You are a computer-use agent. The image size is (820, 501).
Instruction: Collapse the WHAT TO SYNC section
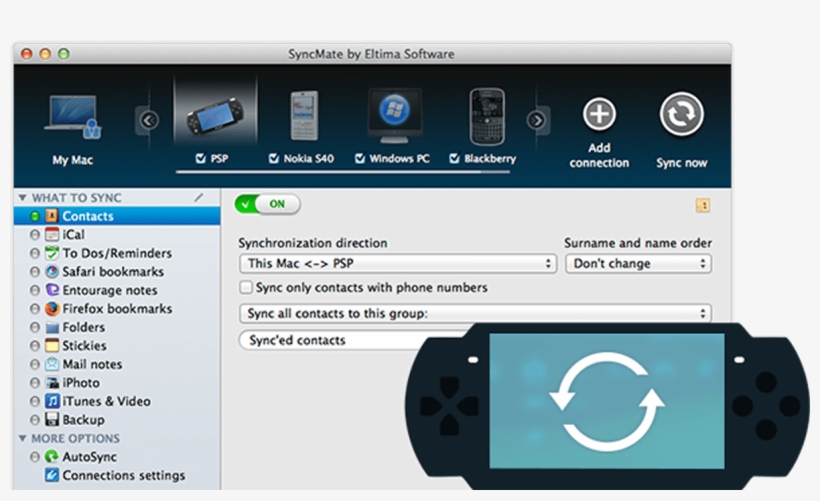[22, 198]
